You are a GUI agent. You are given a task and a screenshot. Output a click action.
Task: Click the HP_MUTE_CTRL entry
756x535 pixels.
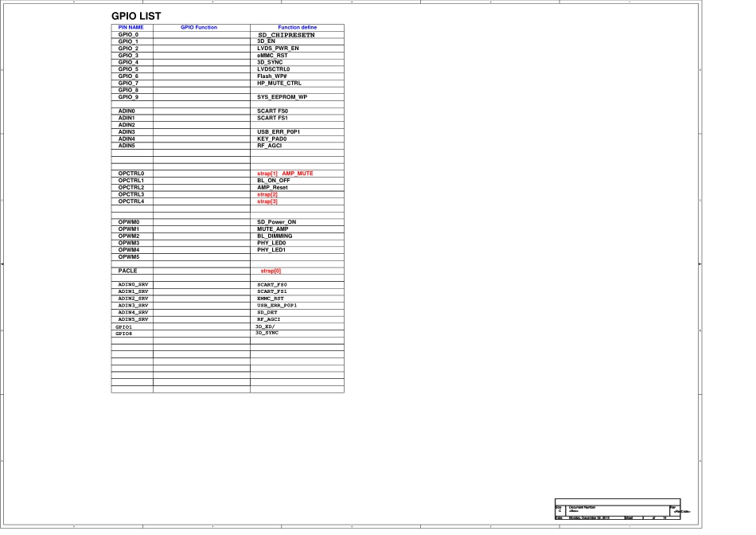[x=279, y=83]
